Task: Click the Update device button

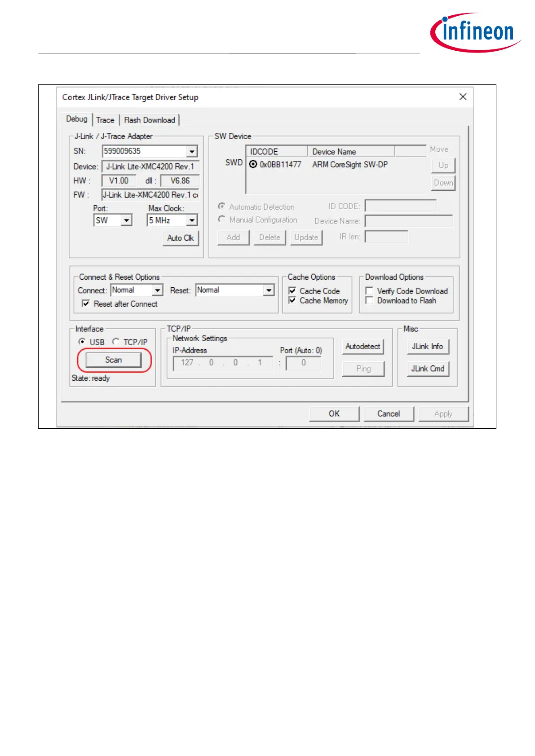Action: (306, 237)
